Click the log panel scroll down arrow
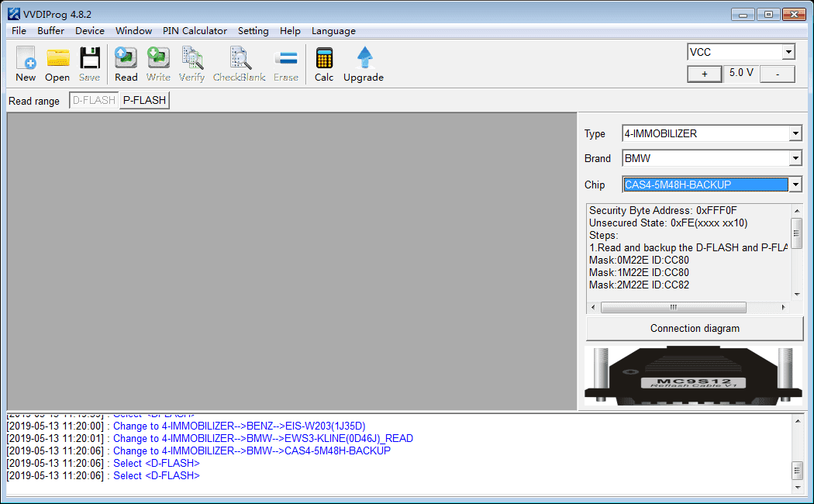814x504 pixels. 798,488
